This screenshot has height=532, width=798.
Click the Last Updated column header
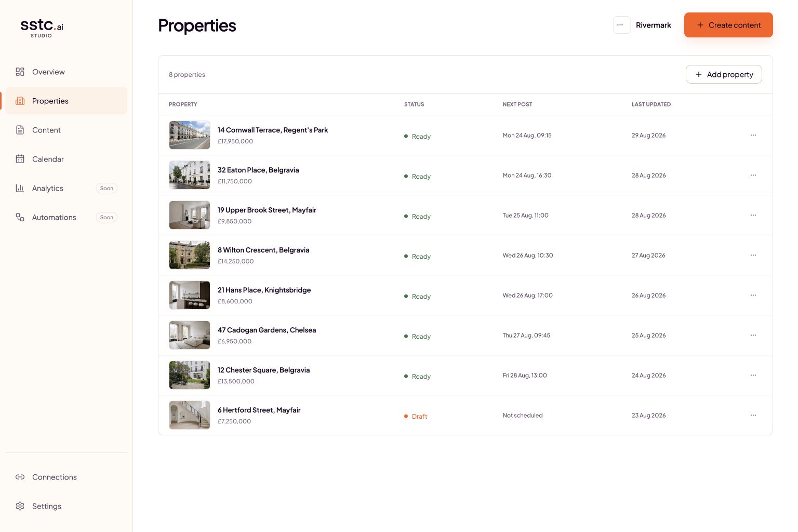[x=651, y=104]
